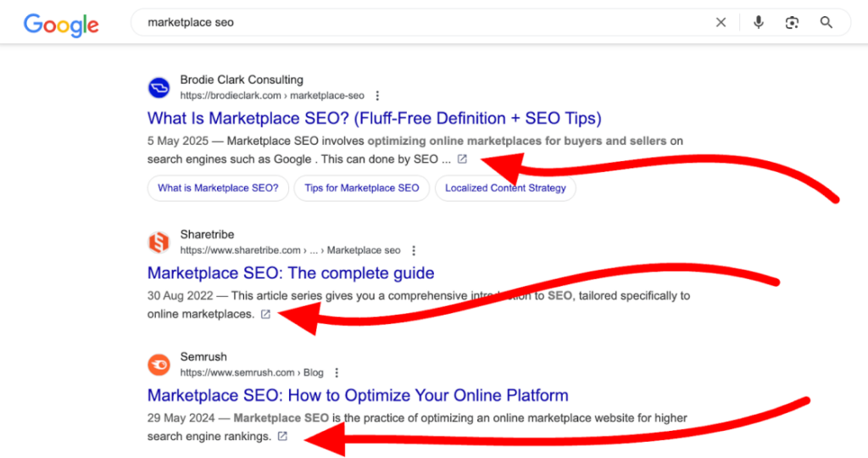Viewport: 868px width, 458px height.
Task: Open three-dot menu for Semrush result
Action: pyautogui.click(x=337, y=373)
